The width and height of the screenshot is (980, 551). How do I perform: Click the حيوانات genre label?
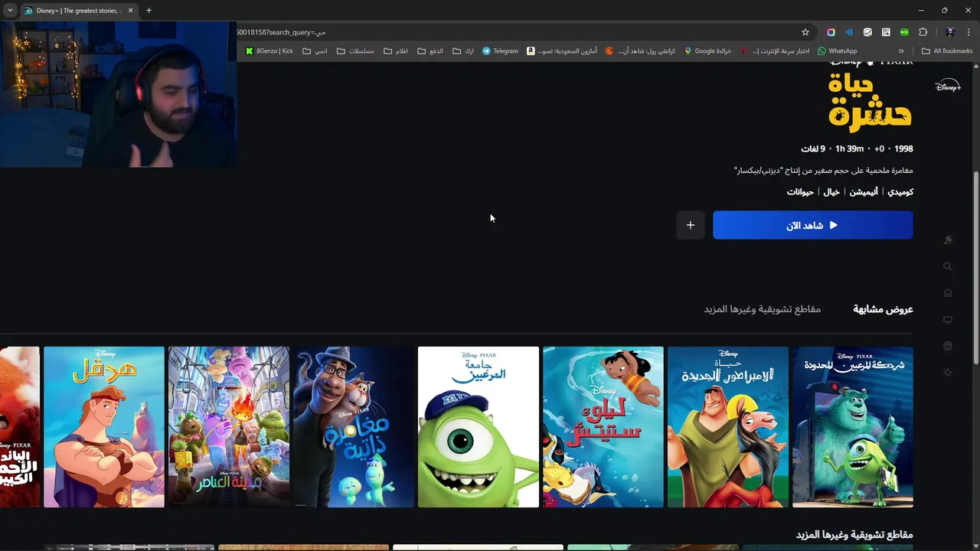coord(800,192)
